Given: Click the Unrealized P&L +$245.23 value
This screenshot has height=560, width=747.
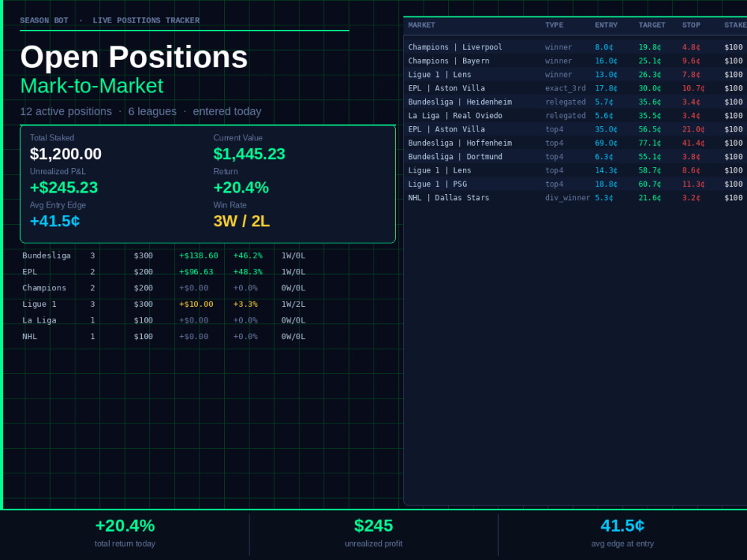Looking at the screenshot, I should click(x=63, y=187).
